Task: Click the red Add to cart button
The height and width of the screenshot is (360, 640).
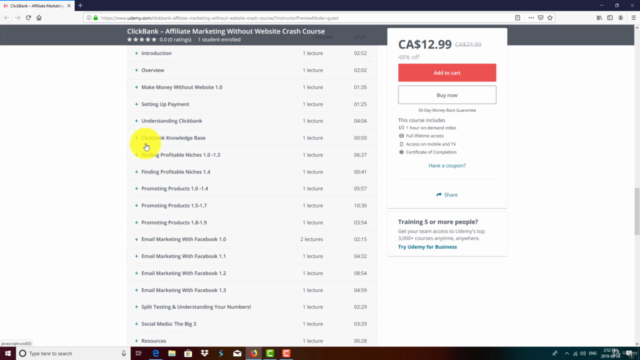Action: 447,73
